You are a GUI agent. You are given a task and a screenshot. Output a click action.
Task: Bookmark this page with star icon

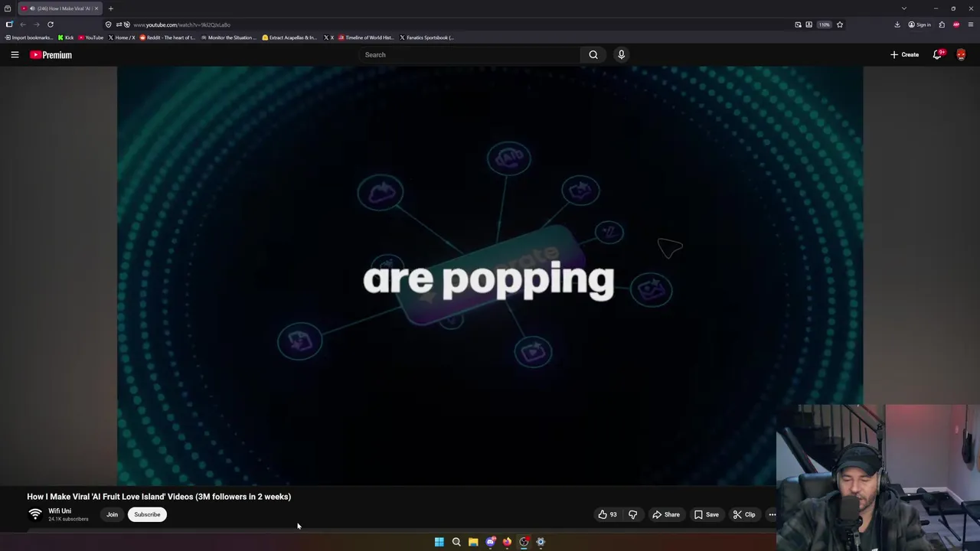tap(840, 24)
